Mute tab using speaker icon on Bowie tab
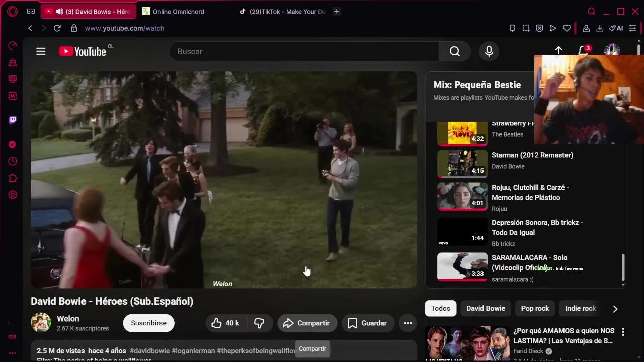 [x=59, y=11]
